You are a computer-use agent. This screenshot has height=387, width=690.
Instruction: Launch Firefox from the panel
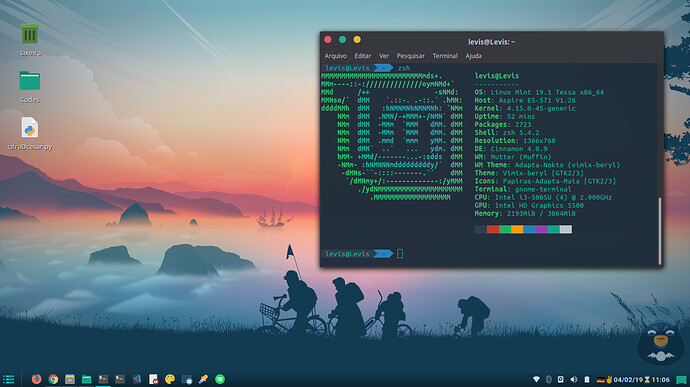[x=37, y=379]
